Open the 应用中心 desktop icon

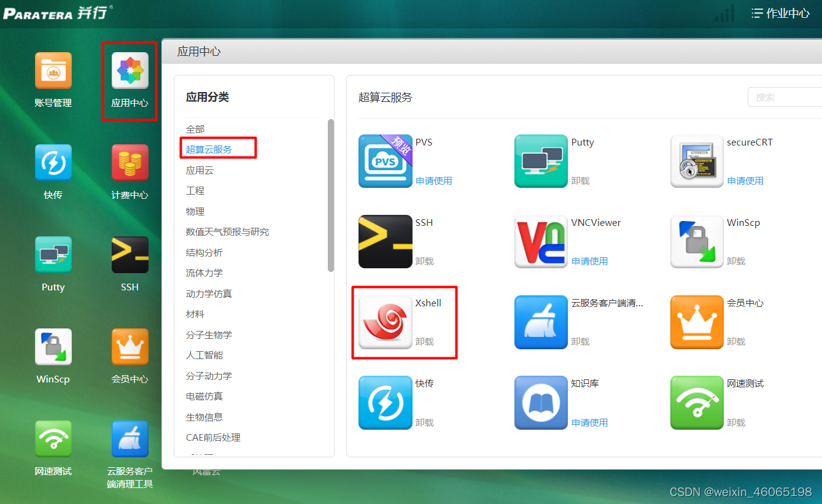click(130, 71)
